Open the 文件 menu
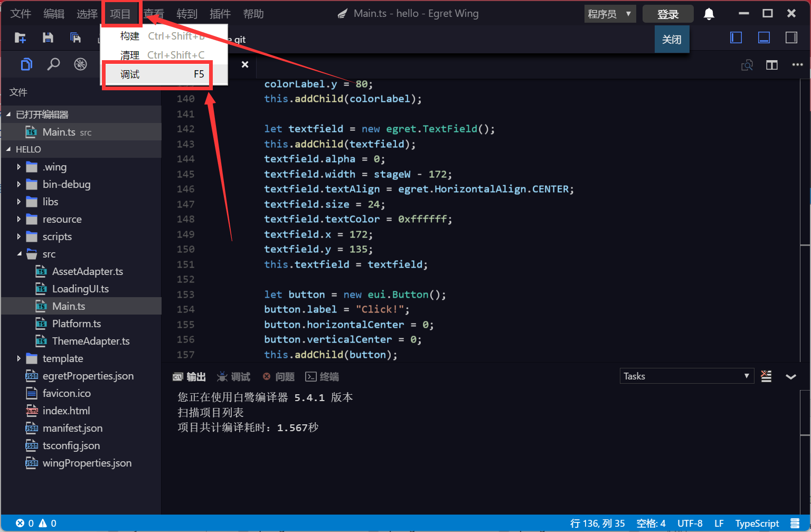 click(x=21, y=14)
